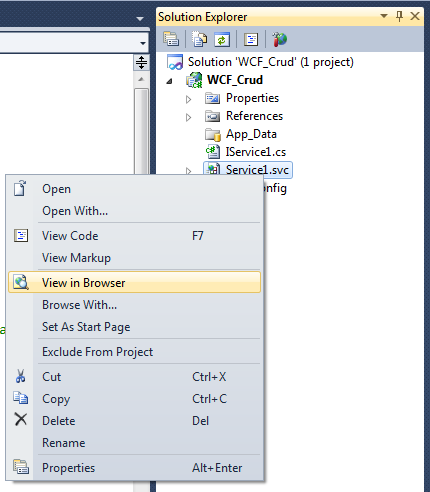Expand the References node arrow
The height and width of the screenshot is (492, 430).
click(189, 117)
